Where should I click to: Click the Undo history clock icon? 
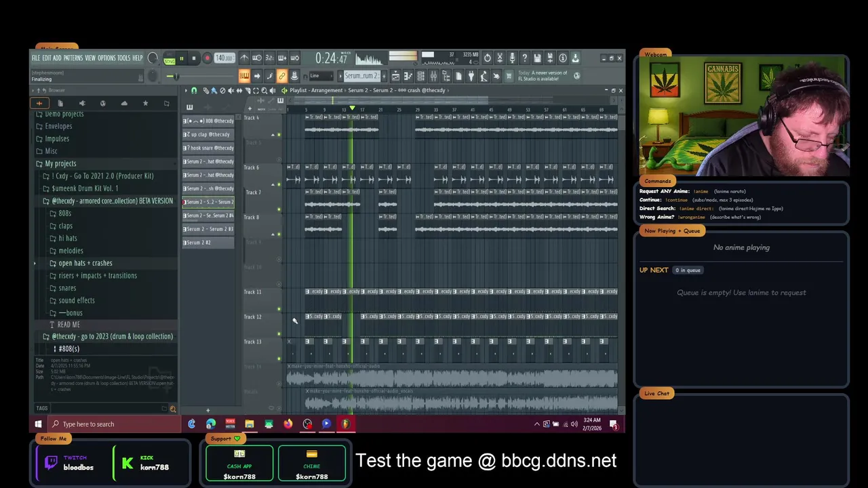(488, 58)
